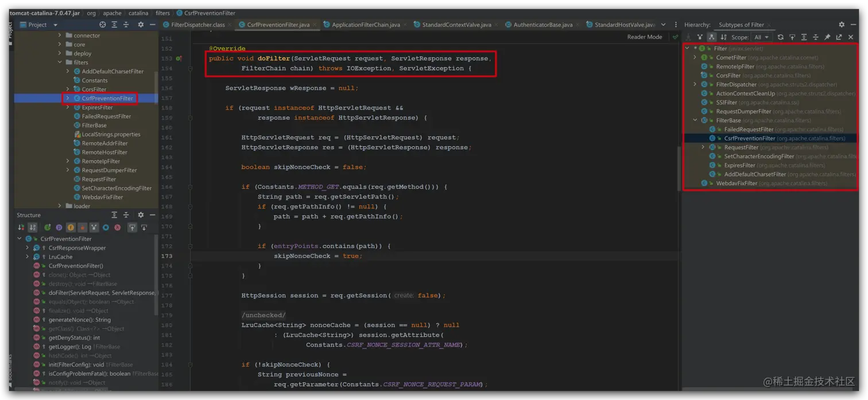Open the editor tabs three-dot options menu

[x=676, y=25]
